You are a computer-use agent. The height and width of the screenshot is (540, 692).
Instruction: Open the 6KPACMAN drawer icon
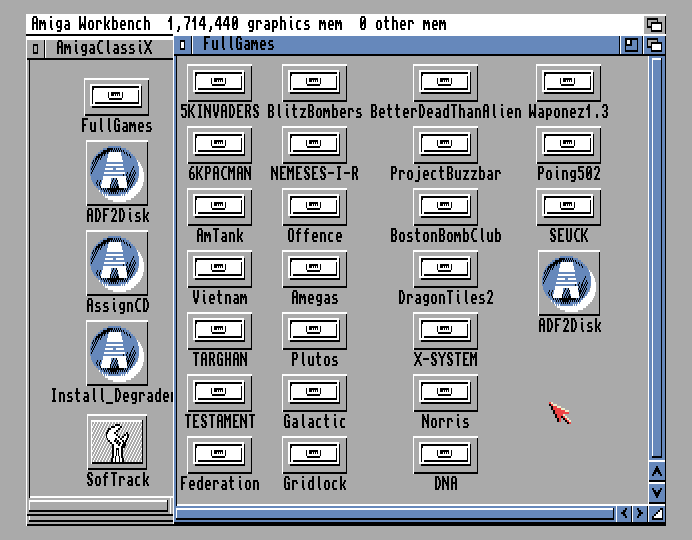tap(219, 145)
